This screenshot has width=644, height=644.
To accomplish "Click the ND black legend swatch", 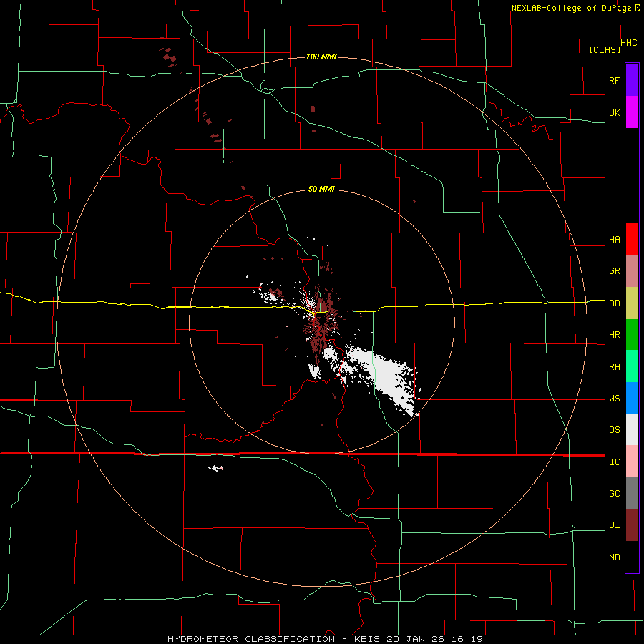I will 632,557.
